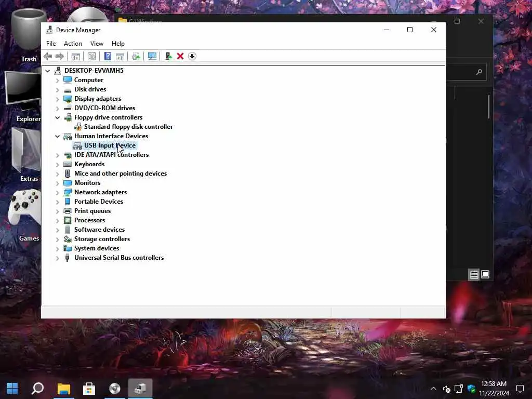This screenshot has height=399, width=532.
Task: Click the Display adapters icon
Action: click(68, 99)
